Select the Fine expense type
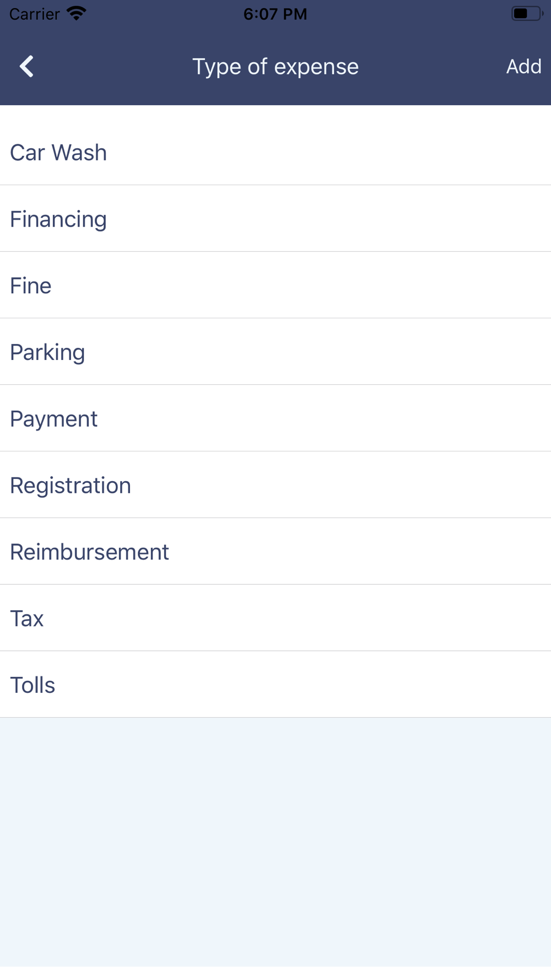 pyautogui.click(x=275, y=286)
